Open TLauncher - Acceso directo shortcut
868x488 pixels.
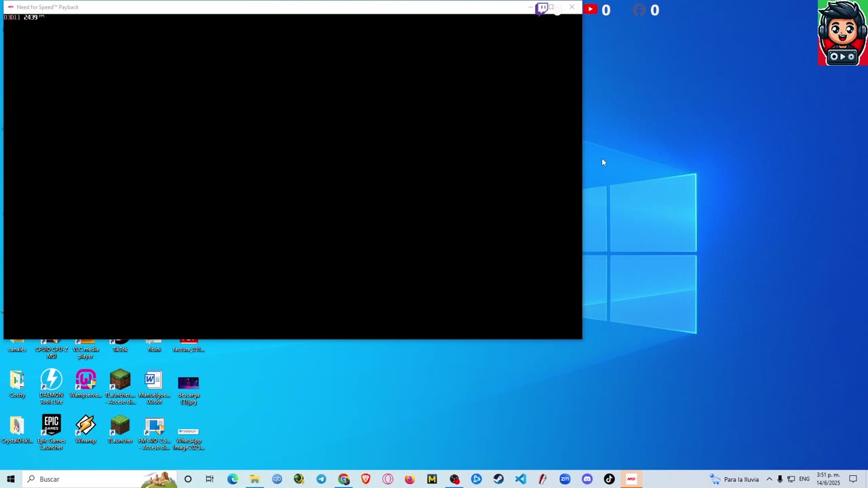pyautogui.click(x=120, y=386)
